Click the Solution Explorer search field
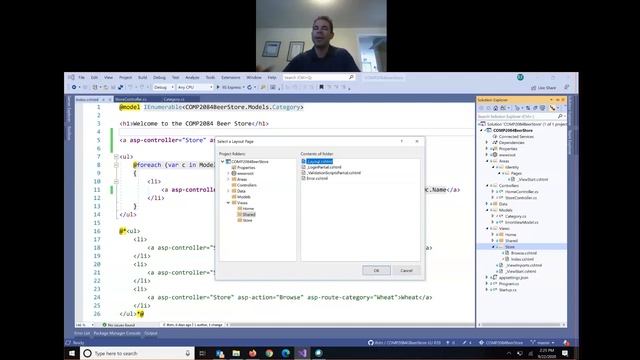The height and width of the screenshot is (360, 640). point(521,116)
